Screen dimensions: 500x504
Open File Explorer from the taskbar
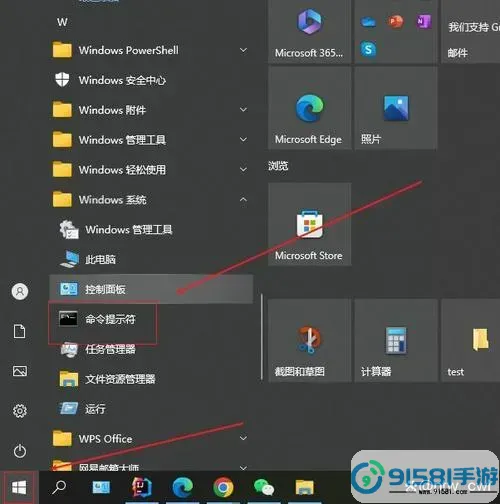[x=304, y=488]
